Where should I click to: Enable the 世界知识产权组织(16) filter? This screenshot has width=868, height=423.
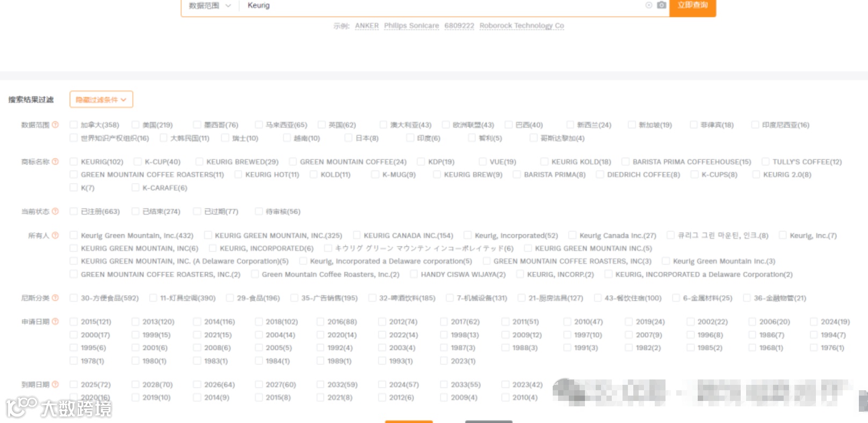point(74,138)
